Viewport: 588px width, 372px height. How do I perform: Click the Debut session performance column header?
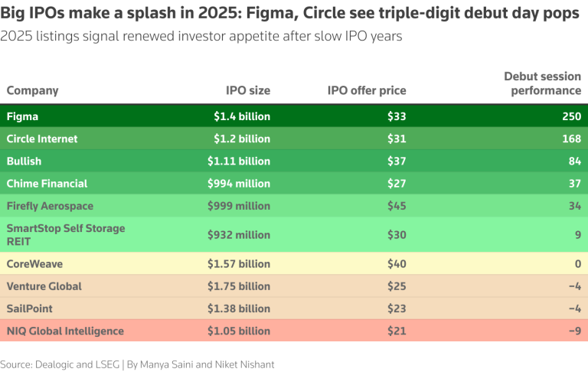coord(543,83)
